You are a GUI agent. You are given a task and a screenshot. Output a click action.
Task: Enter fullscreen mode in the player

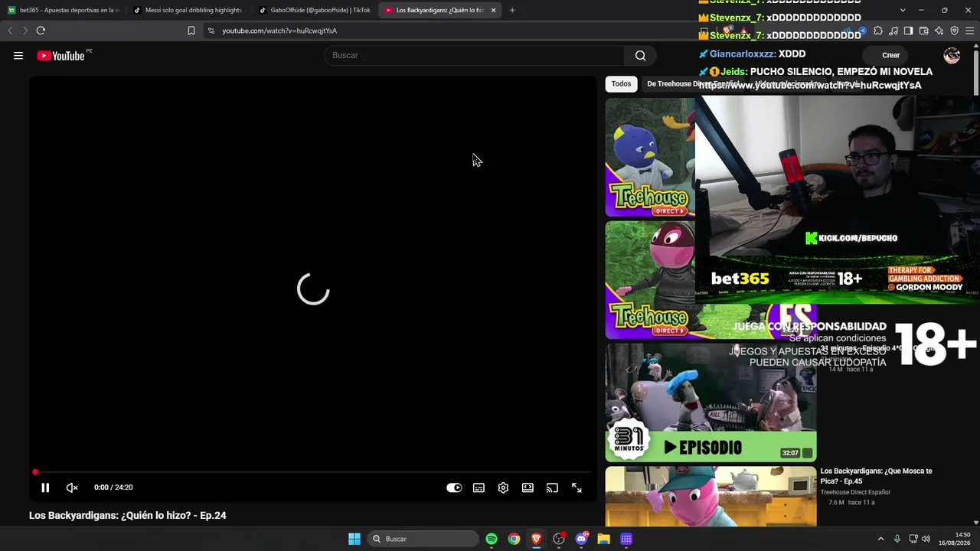click(577, 487)
